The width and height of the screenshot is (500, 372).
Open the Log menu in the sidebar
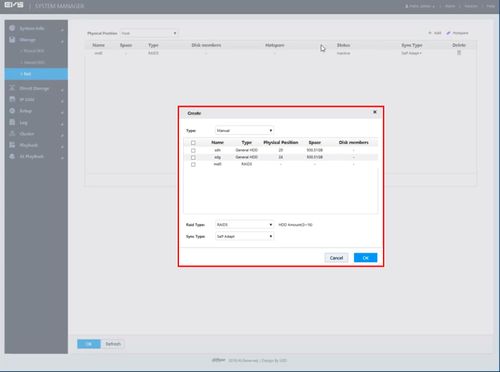coord(36,123)
